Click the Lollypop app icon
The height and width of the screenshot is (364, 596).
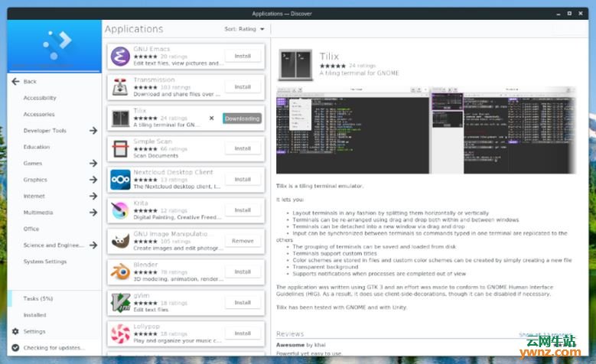pos(120,333)
